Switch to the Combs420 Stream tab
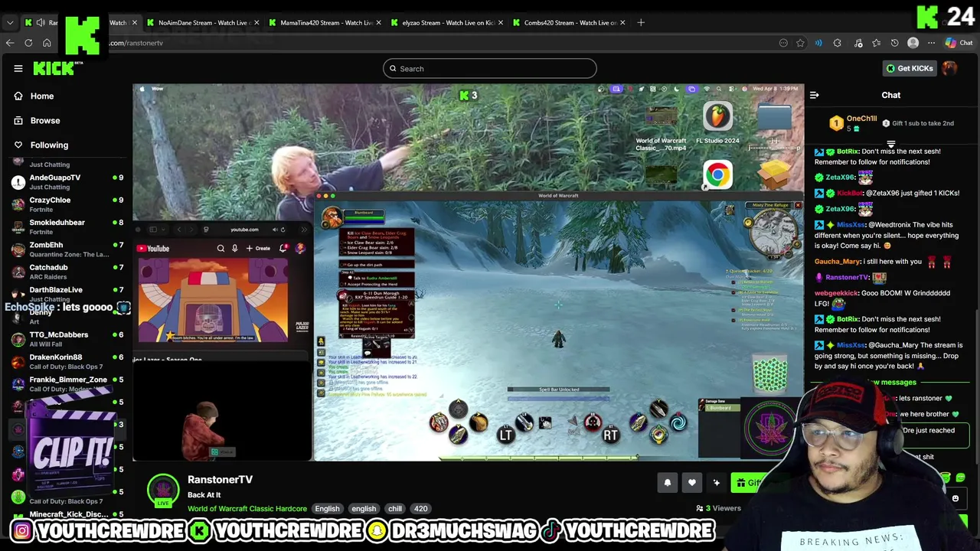This screenshot has height=551, width=980. (570, 22)
